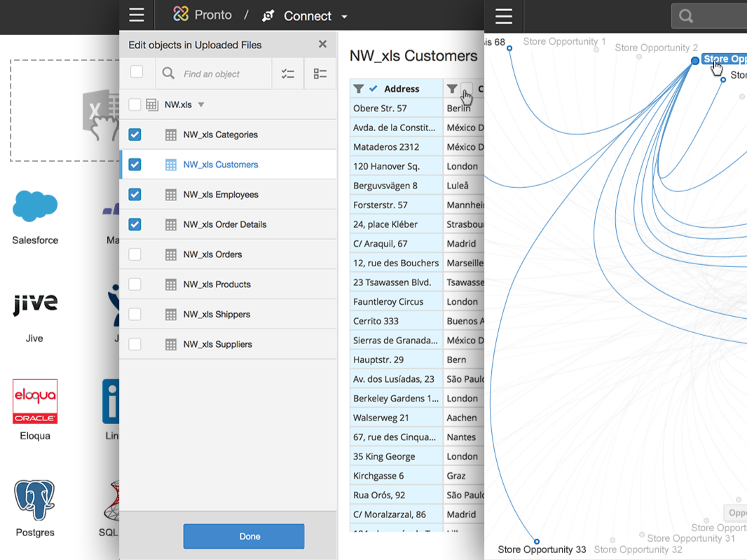The image size is (747, 560).
Task: Uncheck NW_xls Employees checkbox
Action: pyautogui.click(x=135, y=194)
